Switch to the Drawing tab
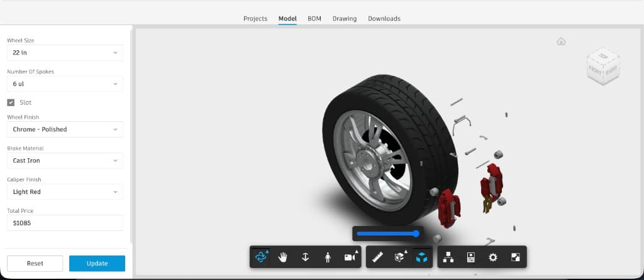Viewport: 644px width, 280px height. point(345,18)
